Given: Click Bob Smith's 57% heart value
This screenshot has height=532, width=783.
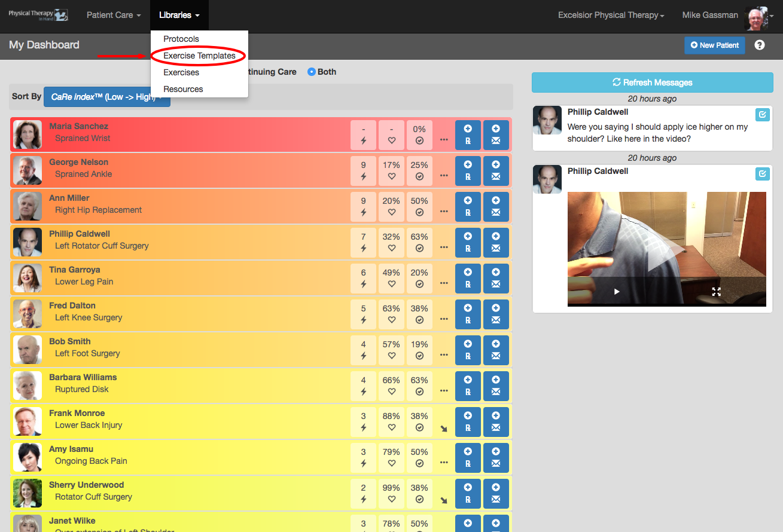Looking at the screenshot, I should click(391, 344).
